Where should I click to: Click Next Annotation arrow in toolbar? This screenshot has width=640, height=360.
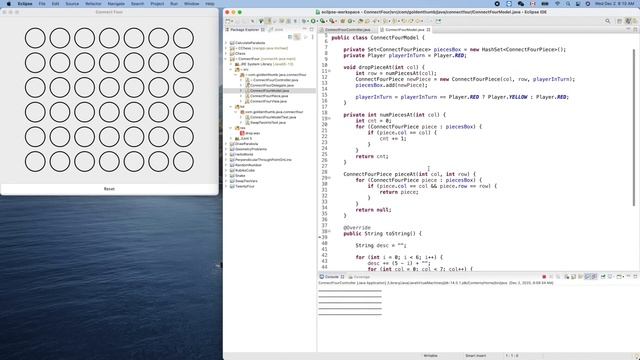(x=384, y=21)
